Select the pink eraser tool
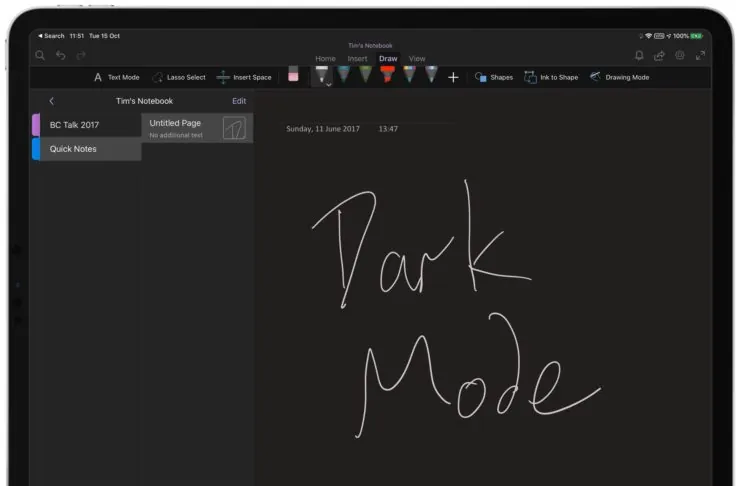This screenshot has width=741, height=486. (x=293, y=74)
